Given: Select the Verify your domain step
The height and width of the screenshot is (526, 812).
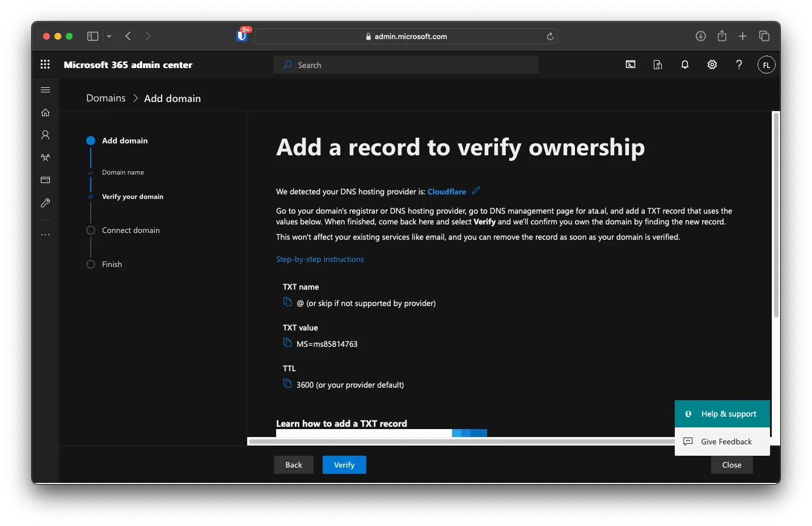Looking at the screenshot, I should (133, 197).
